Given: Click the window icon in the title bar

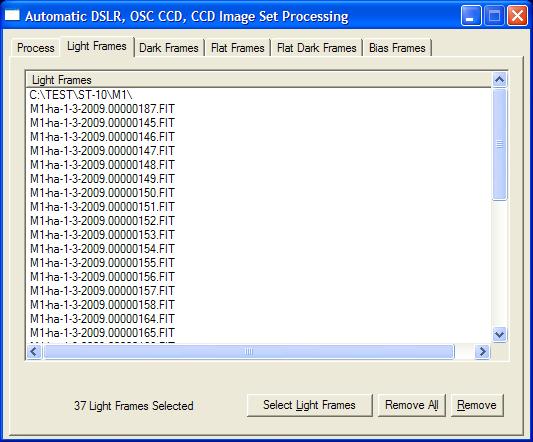Looking at the screenshot, I should click(x=12, y=15).
